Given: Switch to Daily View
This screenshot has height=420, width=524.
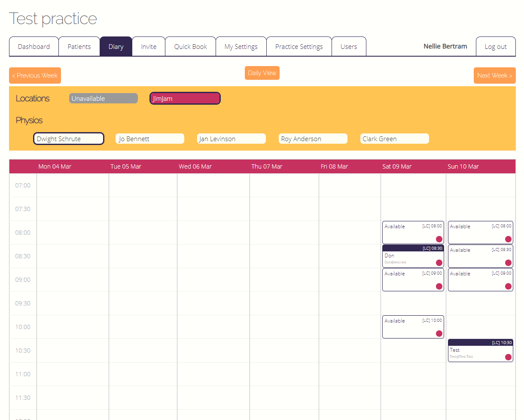Looking at the screenshot, I should [x=262, y=73].
